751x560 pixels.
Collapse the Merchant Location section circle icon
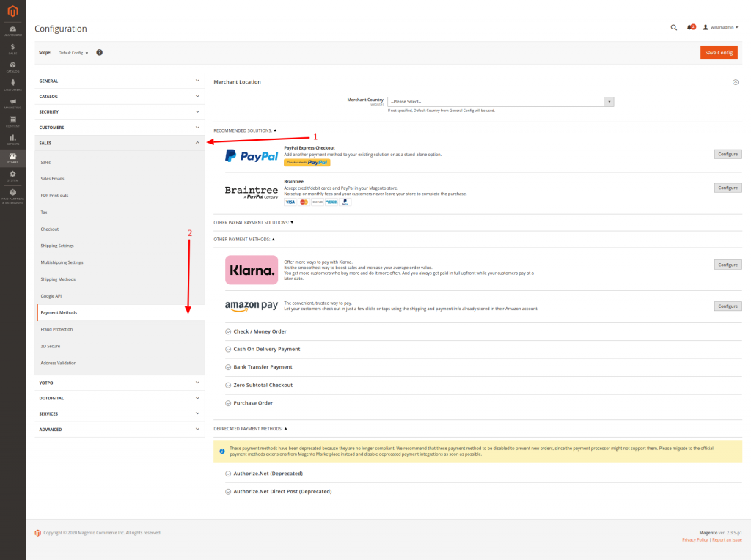(x=736, y=82)
